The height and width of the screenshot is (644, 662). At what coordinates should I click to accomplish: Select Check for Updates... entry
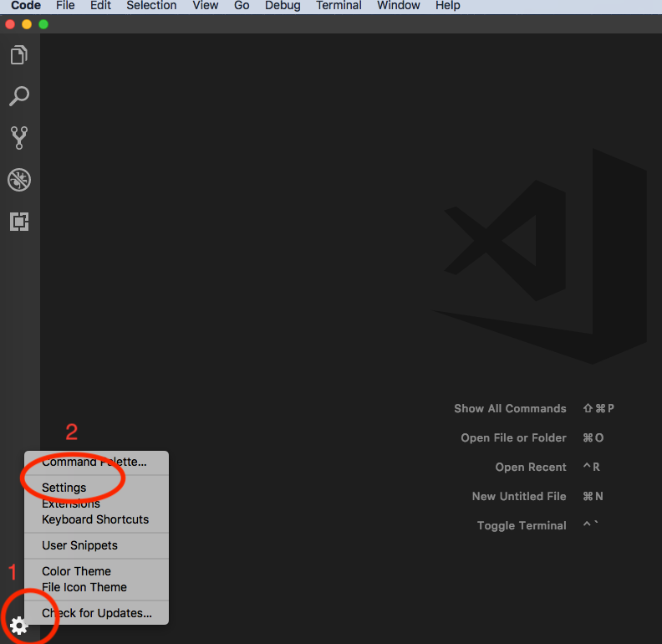coord(96,613)
